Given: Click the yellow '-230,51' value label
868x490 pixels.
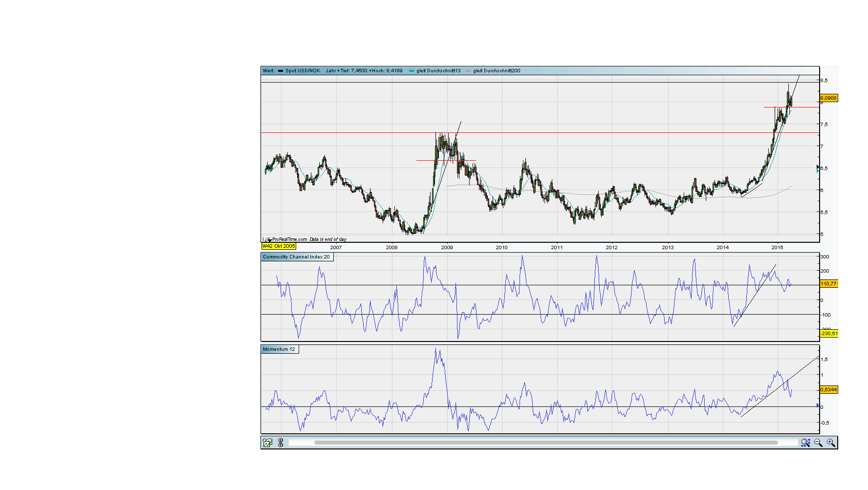Looking at the screenshot, I should click(x=829, y=334).
